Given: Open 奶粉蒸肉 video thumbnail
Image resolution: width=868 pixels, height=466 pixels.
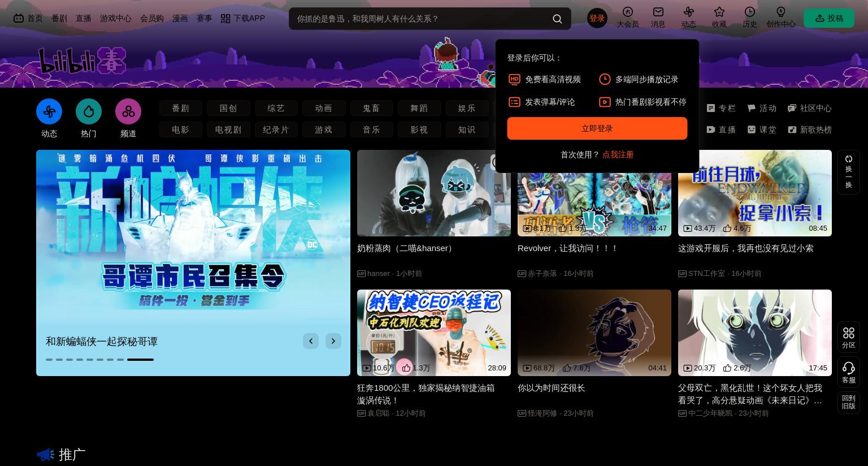Looking at the screenshot, I should pyautogui.click(x=434, y=193).
